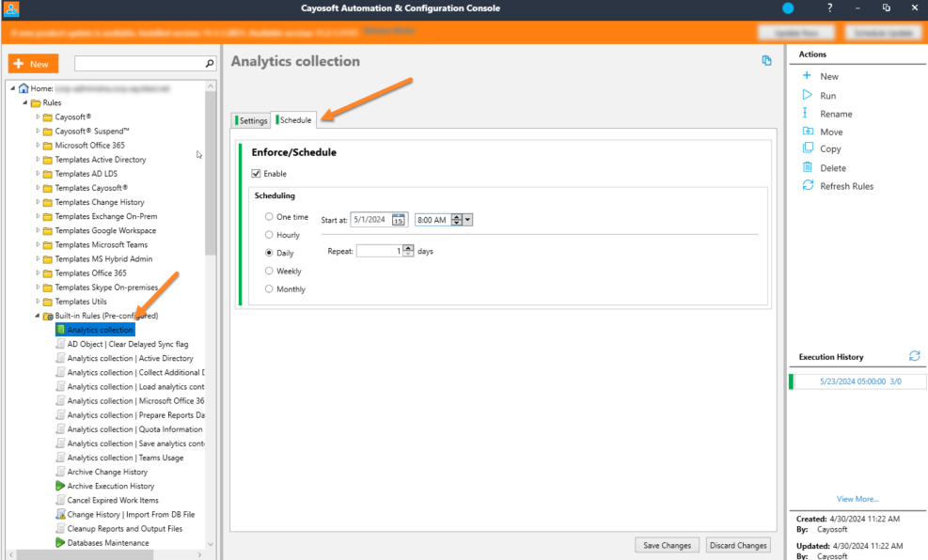This screenshot has width=928, height=560.
Task: Collapse the Rules folder node
Action: pyautogui.click(x=24, y=102)
